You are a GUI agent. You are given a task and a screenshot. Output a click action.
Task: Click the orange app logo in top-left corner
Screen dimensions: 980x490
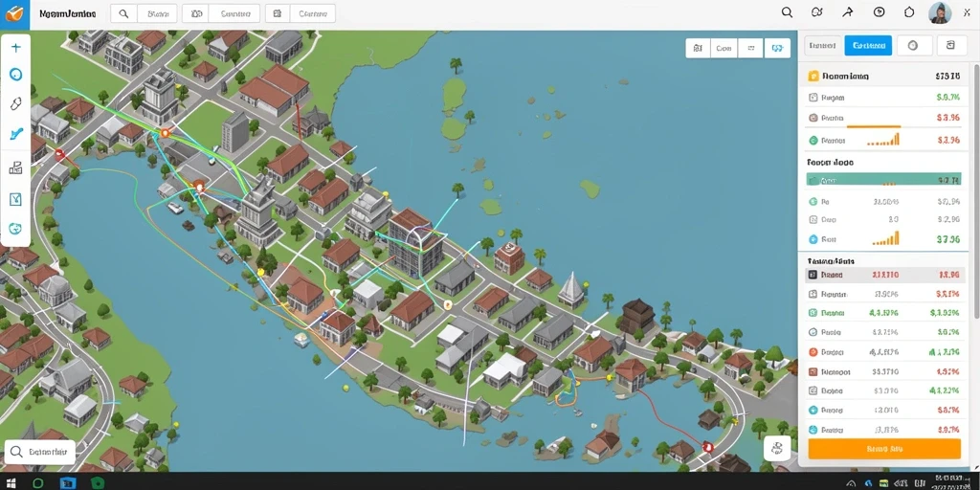(x=14, y=13)
